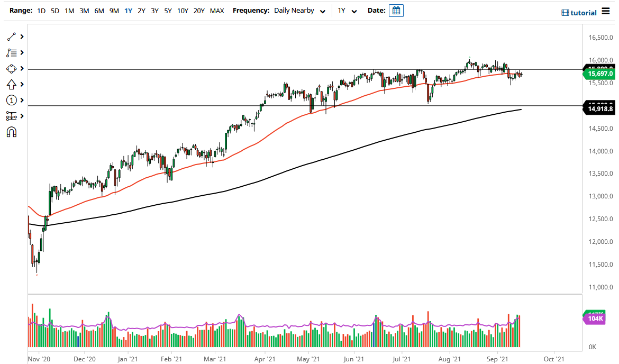Pick the arrow annotation tool

(x=12, y=84)
